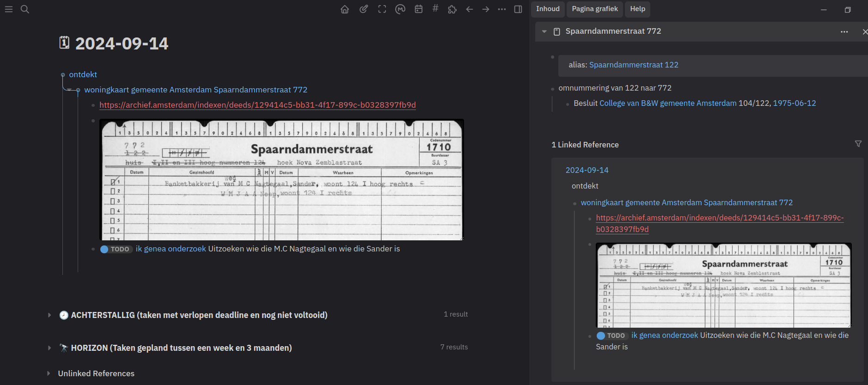Expand Unlinked References section
868x385 pixels.
(x=49, y=373)
